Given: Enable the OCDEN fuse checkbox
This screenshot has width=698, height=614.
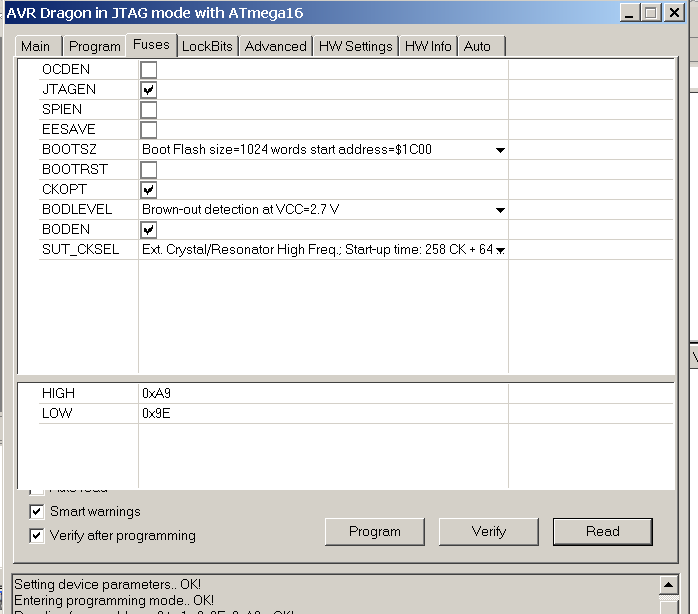Looking at the screenshot, I should 149,70.
